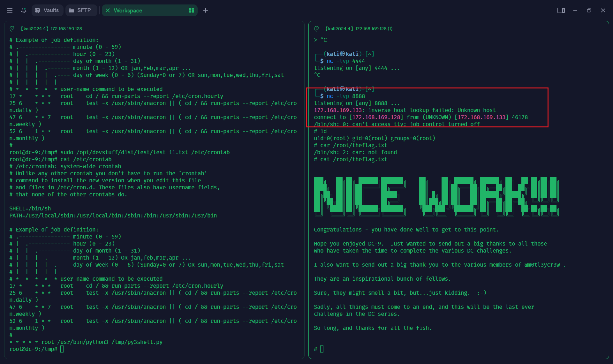This screenshot has height=364, width=613.
Task: Click 'So long, and thanks for all the fish.'
Action: (373, 328)
